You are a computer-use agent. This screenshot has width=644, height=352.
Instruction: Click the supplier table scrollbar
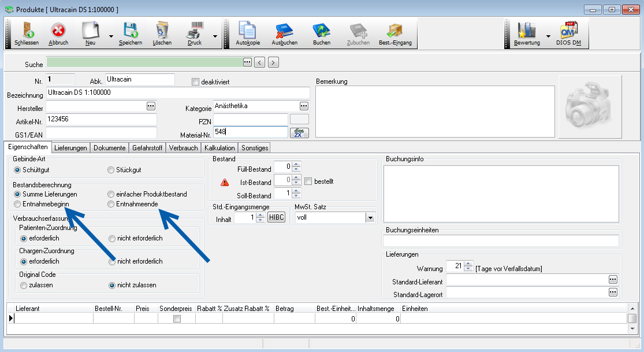tap(632, 318)
